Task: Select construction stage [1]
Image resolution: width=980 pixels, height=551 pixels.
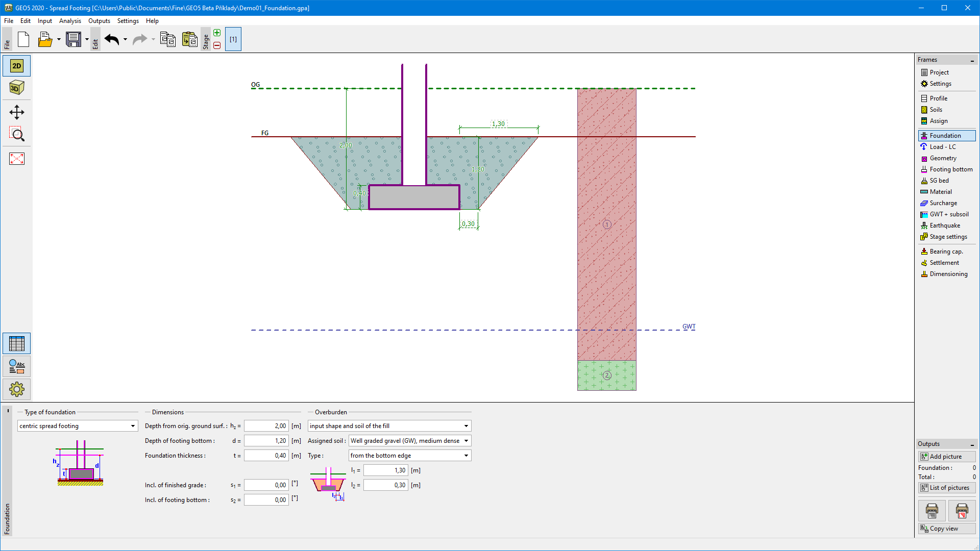Action: [x=233, y=39]
